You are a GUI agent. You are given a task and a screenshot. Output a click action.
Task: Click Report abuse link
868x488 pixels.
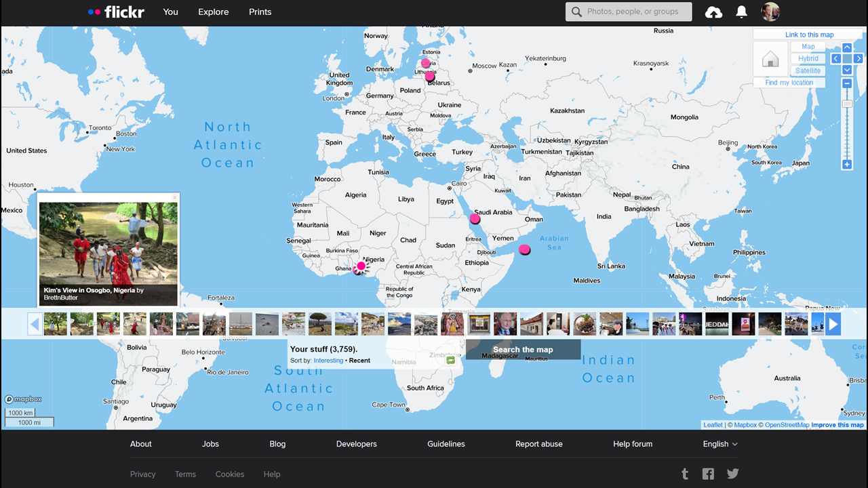[539, 444]
